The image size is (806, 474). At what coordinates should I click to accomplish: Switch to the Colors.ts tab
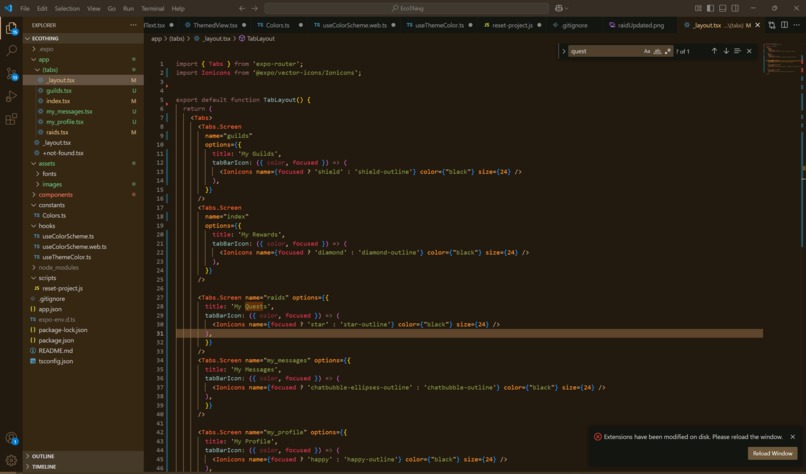(277, 25)
